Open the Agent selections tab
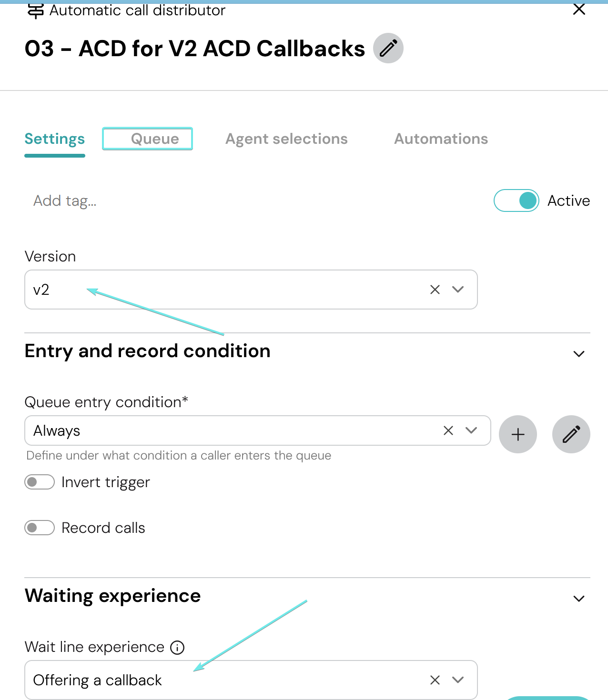The height and width of the screenshot is (700, 608). pyautogui.click(x=286, y=139)
